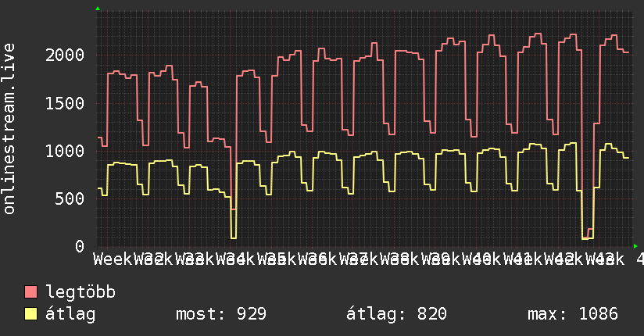Click the pink legtöbb legend swatch

pyautogui.click(x=30, y=291)
